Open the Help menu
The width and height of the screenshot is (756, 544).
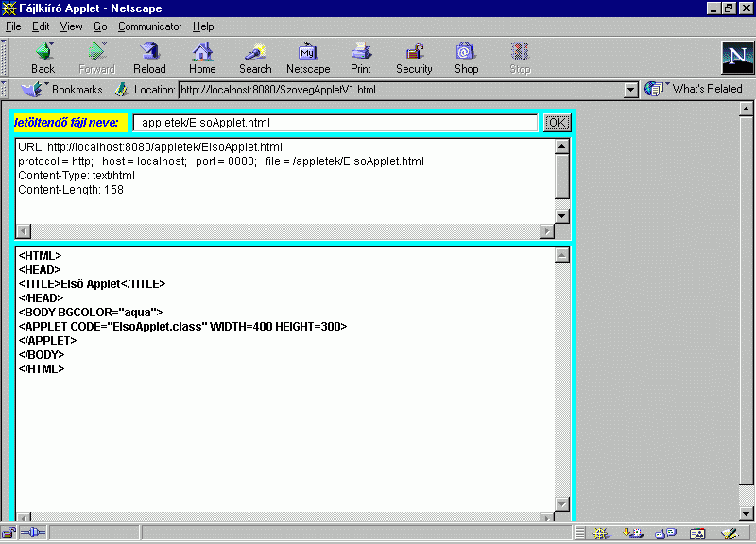(203, 26)
